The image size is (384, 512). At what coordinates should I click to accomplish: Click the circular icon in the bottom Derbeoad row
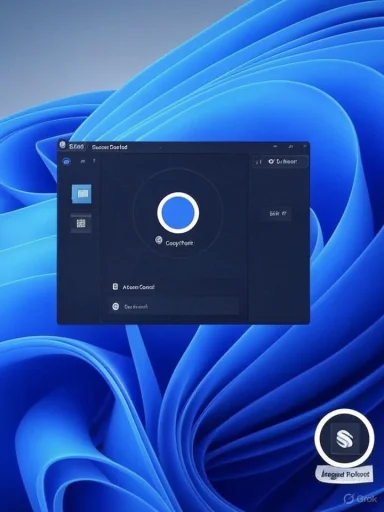tap(116, 307)
